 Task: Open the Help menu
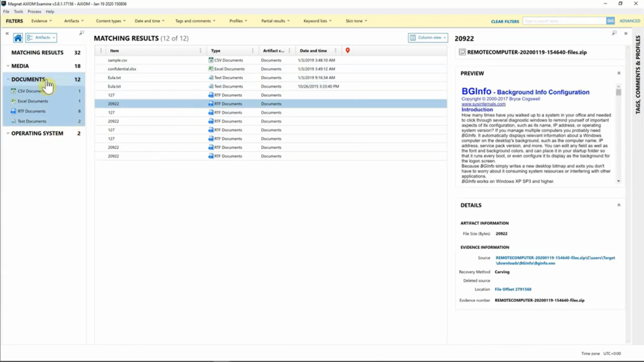[x=50, y=11]
